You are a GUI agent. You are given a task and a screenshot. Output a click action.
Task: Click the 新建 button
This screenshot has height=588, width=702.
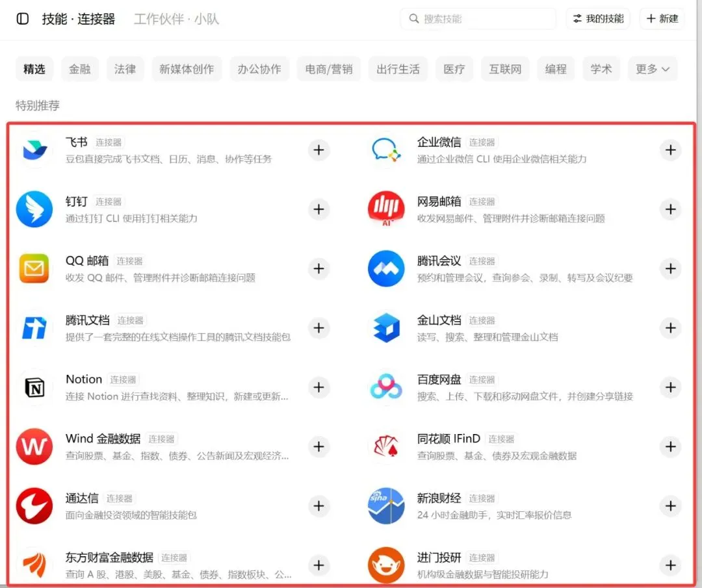point(662,19)
